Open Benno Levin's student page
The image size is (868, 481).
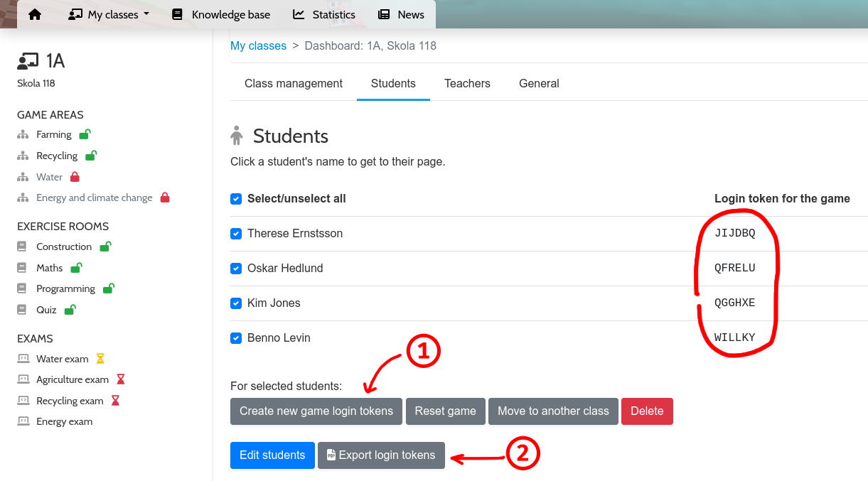tap(279, 338)
